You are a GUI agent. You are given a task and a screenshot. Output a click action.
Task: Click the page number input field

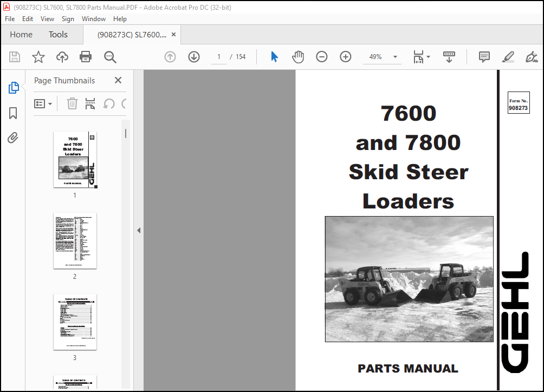pyautogui.click(x=219, y=57)
